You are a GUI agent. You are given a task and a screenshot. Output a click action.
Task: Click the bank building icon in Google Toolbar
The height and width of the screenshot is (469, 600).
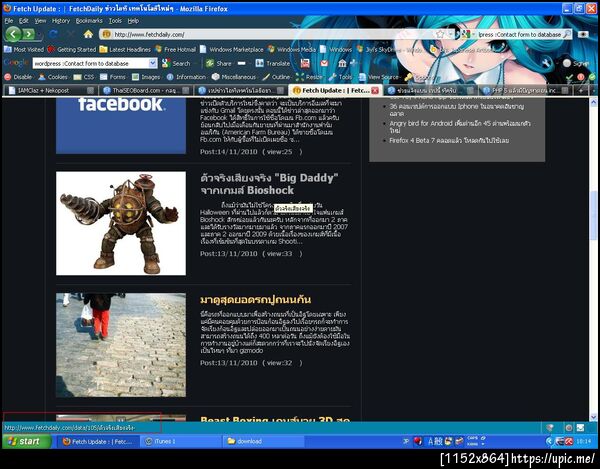pyautogui.click(x=342, y=64)
